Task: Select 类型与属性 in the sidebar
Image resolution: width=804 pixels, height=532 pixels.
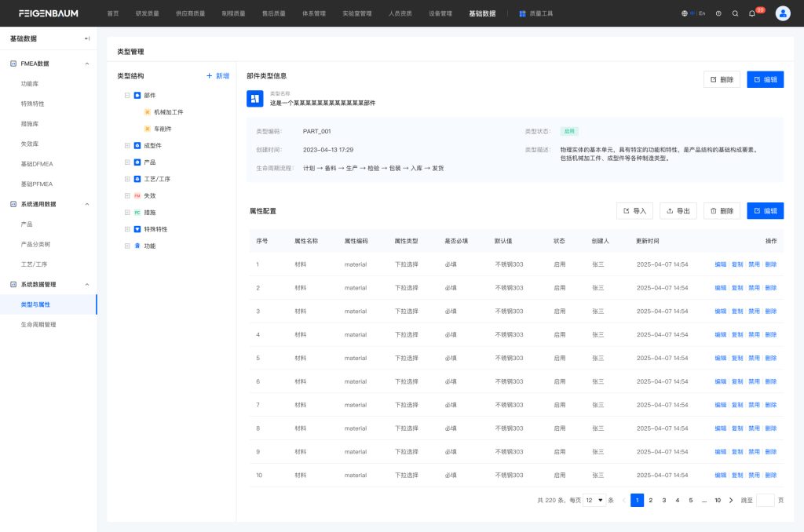Action: pyautogui.click(x=48, y=304)
